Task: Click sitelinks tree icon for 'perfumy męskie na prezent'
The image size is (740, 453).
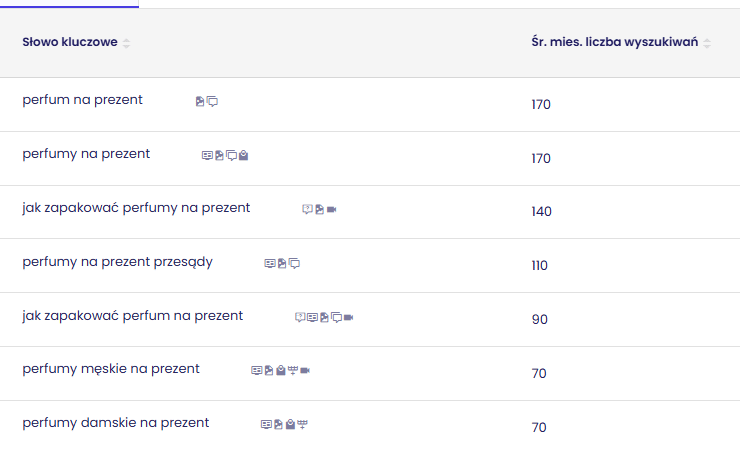Action: (x=293, y=370)
